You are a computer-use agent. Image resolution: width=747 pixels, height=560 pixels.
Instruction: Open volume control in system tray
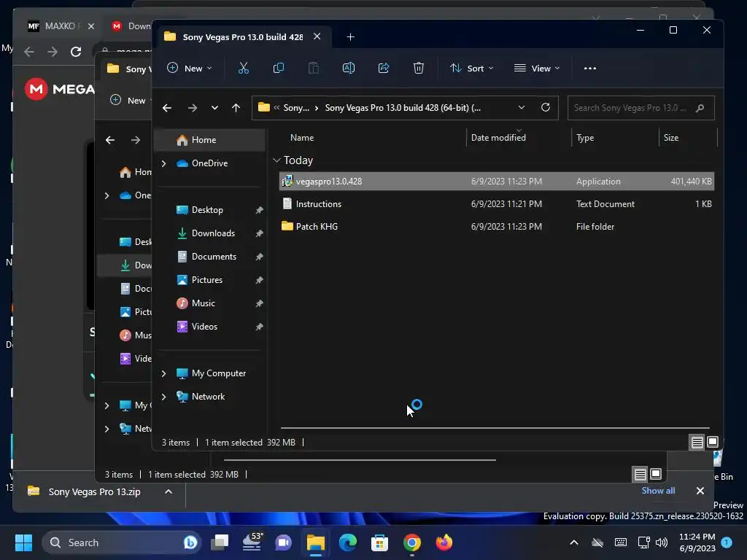click(661, 542)
